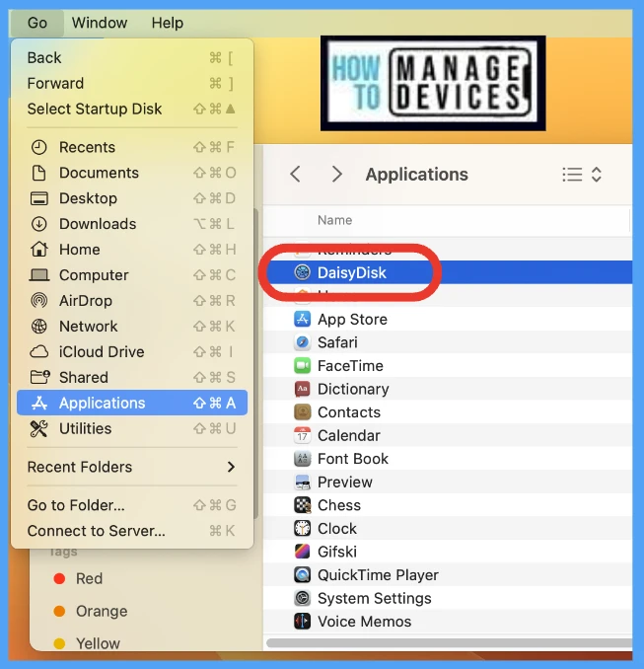Select the Clock app icon
644x669 pixels.
click(303, 528)
